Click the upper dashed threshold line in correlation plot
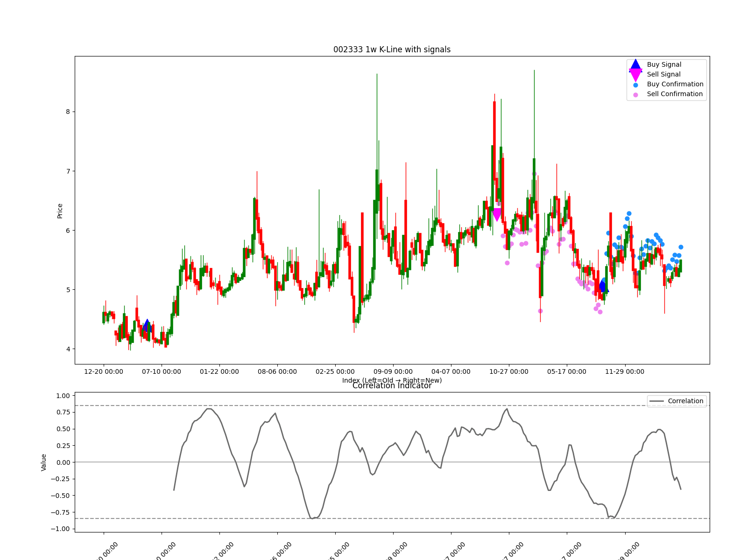Viewport: 747px width, 560px height. (392, 406)
